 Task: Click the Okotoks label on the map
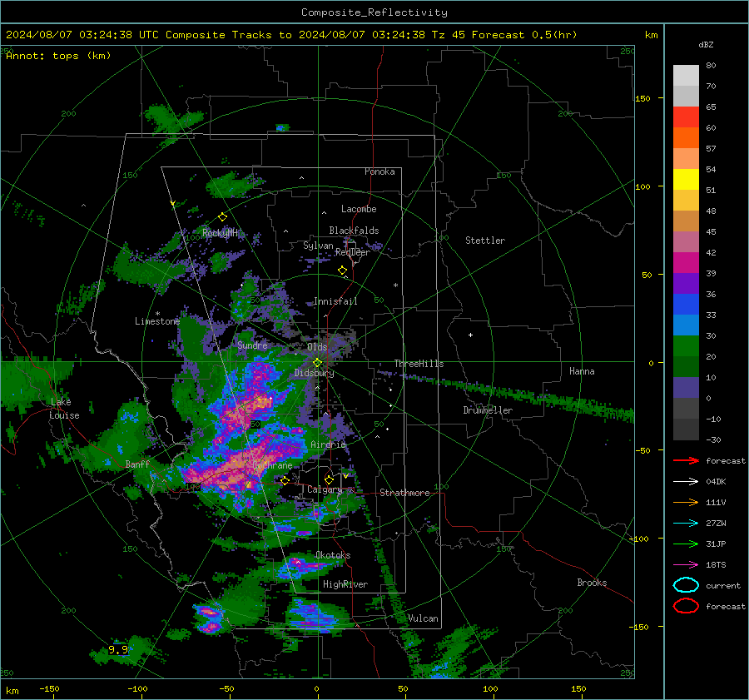333,555
